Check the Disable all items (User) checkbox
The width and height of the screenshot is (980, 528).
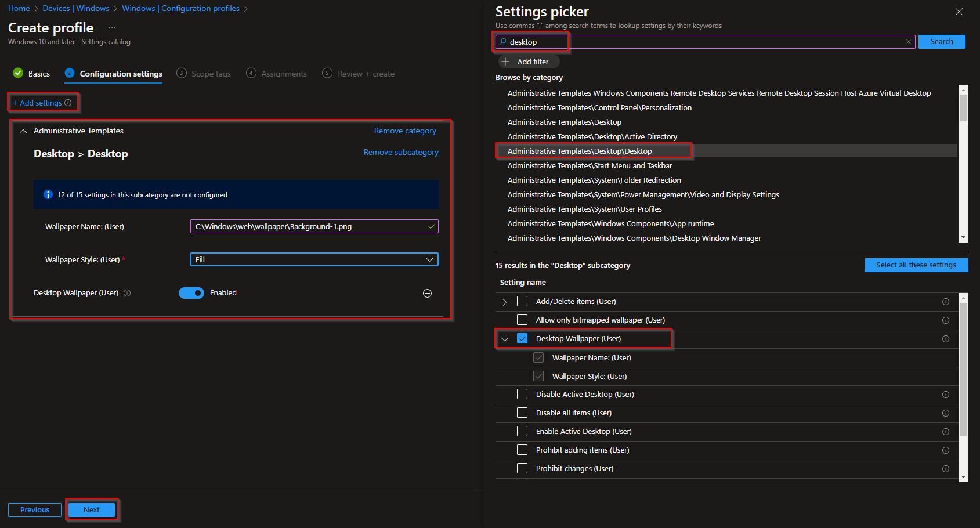tap(522, 413)
